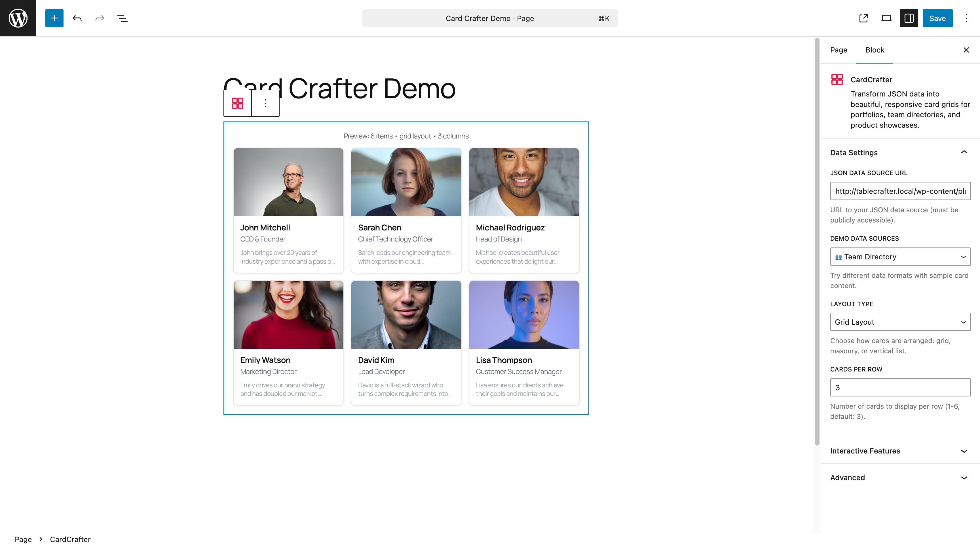
Task: Collapse the Data Settings panel
Action: [x=964, y=152]
